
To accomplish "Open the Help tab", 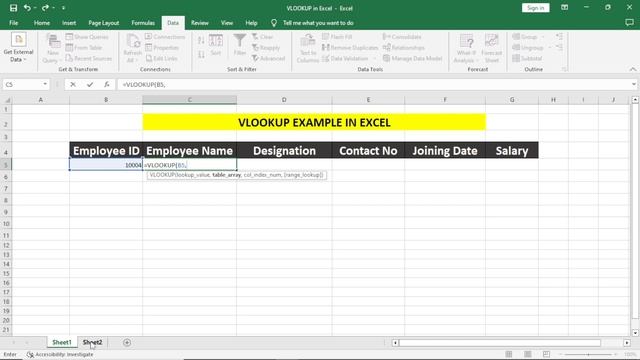I will click(251, 23).
